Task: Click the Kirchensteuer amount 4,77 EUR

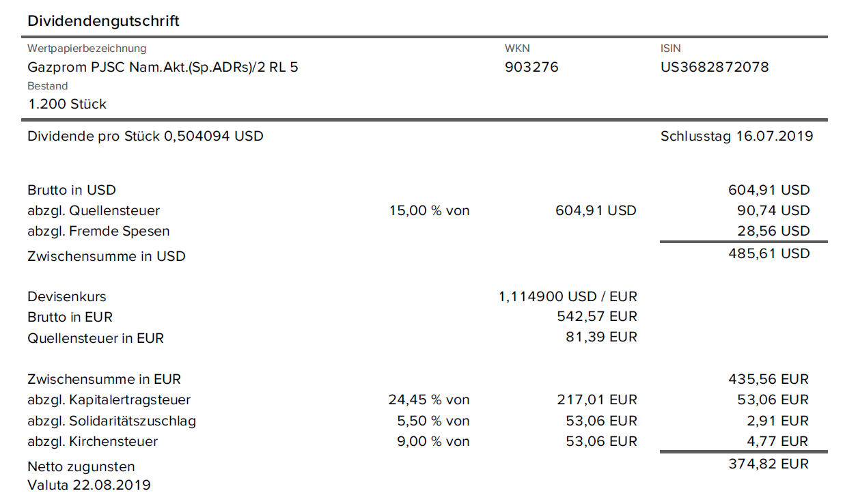Action: point(777,441)
